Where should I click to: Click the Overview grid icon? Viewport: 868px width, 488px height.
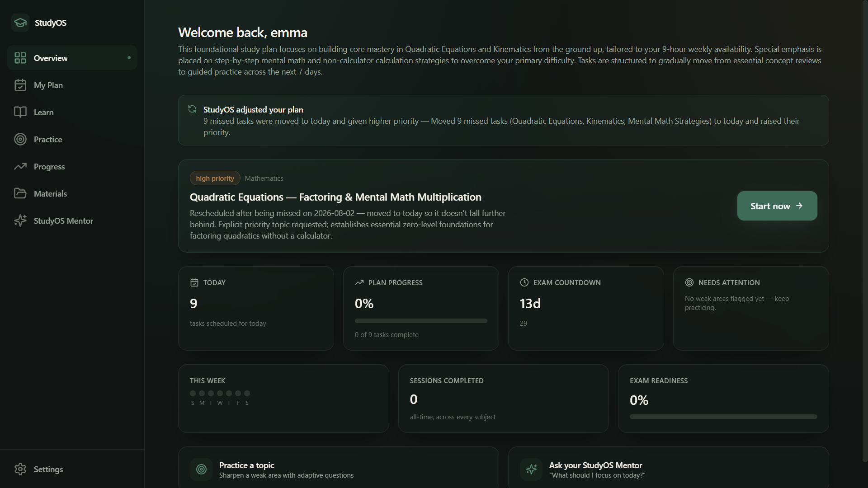click(20, 58)
